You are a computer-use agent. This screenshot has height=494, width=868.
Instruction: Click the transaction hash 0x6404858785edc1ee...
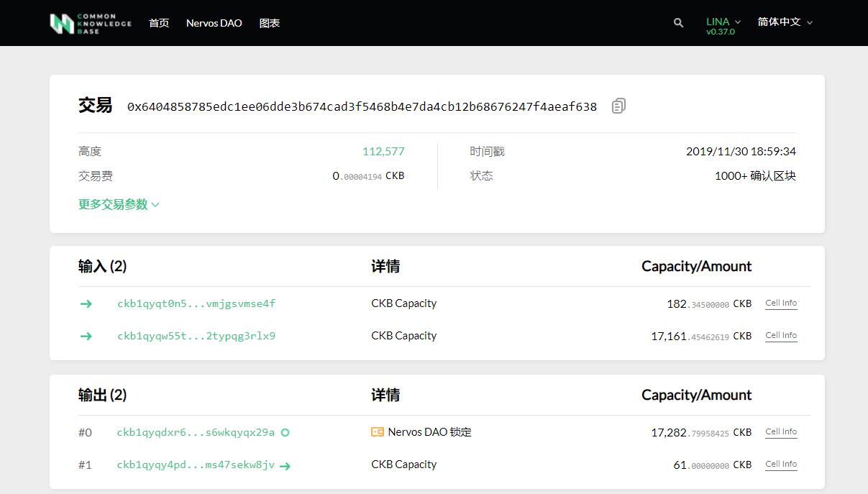[x=362, y=106]
